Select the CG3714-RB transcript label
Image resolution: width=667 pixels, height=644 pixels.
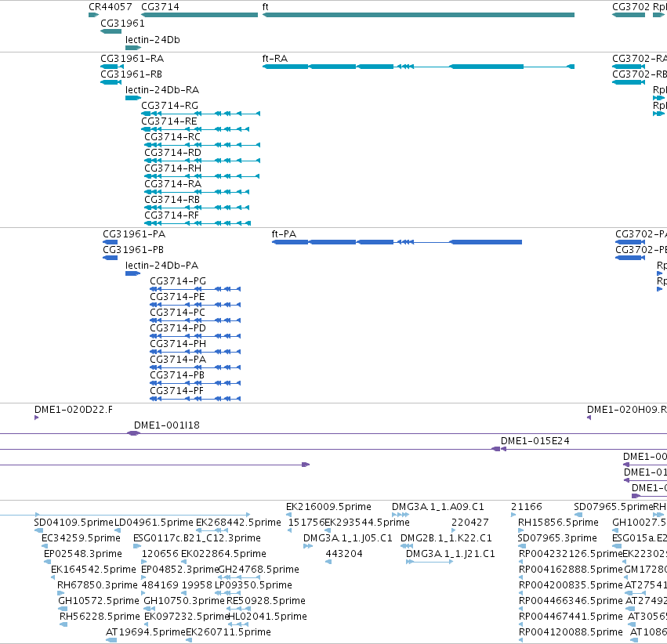point(172,200)
